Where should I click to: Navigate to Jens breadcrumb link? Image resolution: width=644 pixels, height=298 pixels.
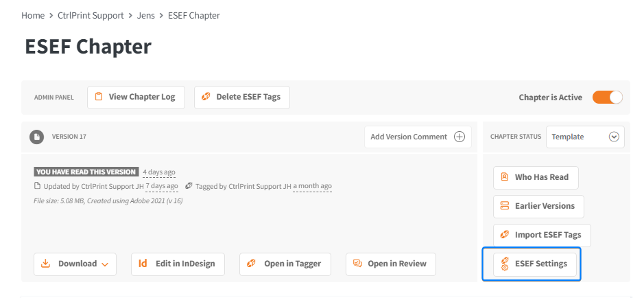click(x=146, y=16)
